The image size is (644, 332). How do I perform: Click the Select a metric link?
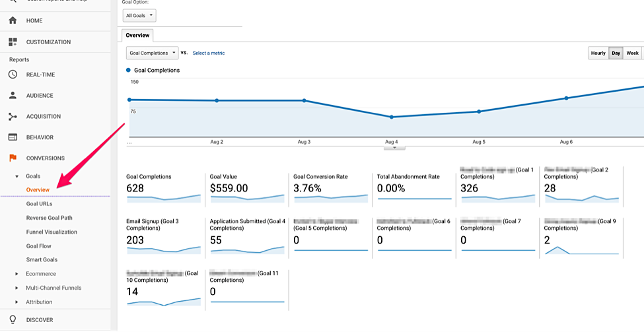click(x=209, y=53)
